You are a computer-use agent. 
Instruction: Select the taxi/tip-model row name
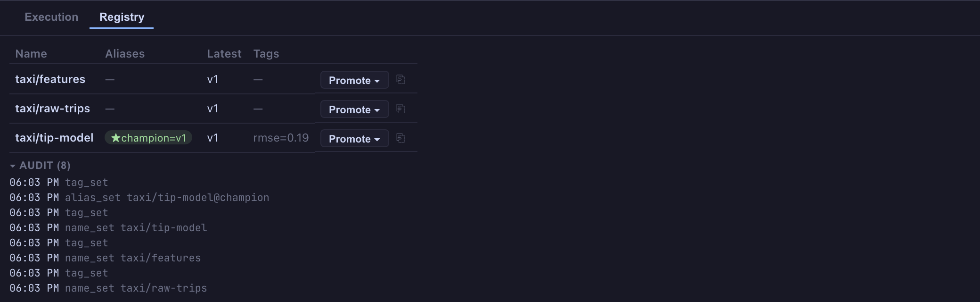(x=54, y=138)
